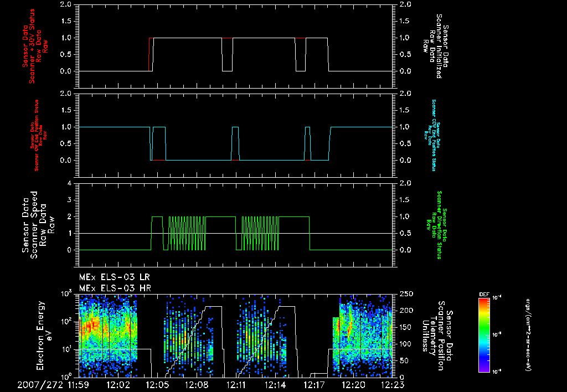This screenshot has width=567, height=392.
Task: Select the 'ergs/(cm**2-sr-sec-eV)' units label
Action: pos(528,335)
